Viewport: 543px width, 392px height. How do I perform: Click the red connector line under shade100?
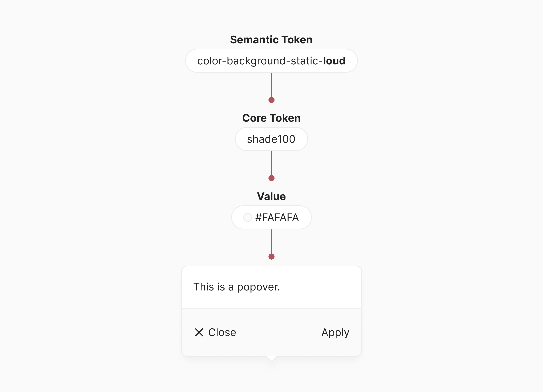[271, 163]
